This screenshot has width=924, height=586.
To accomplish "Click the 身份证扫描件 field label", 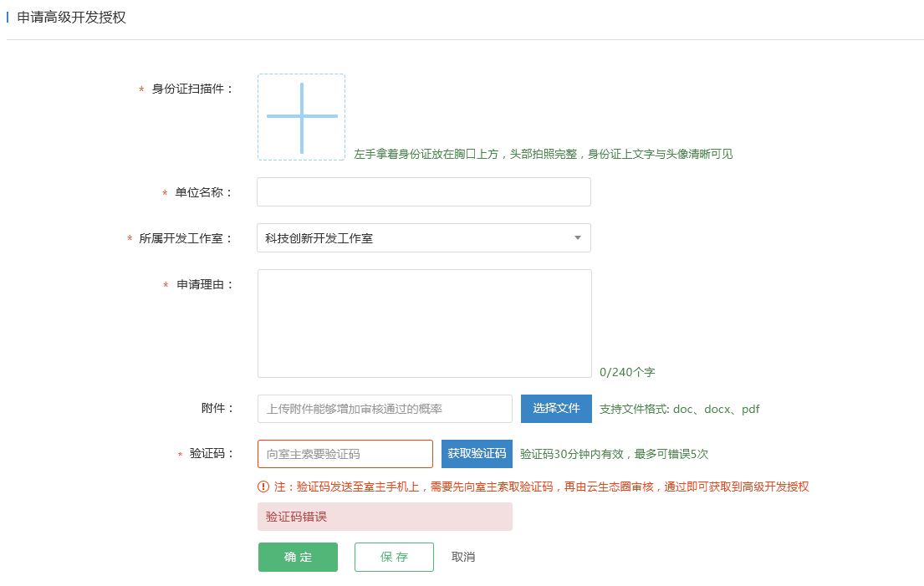I will click(192, 89).
